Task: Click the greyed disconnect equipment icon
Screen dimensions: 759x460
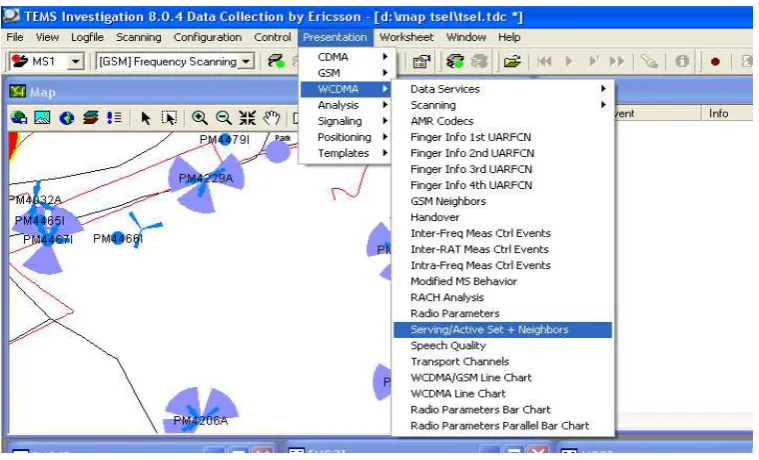Action: click(x=479, y=61)
